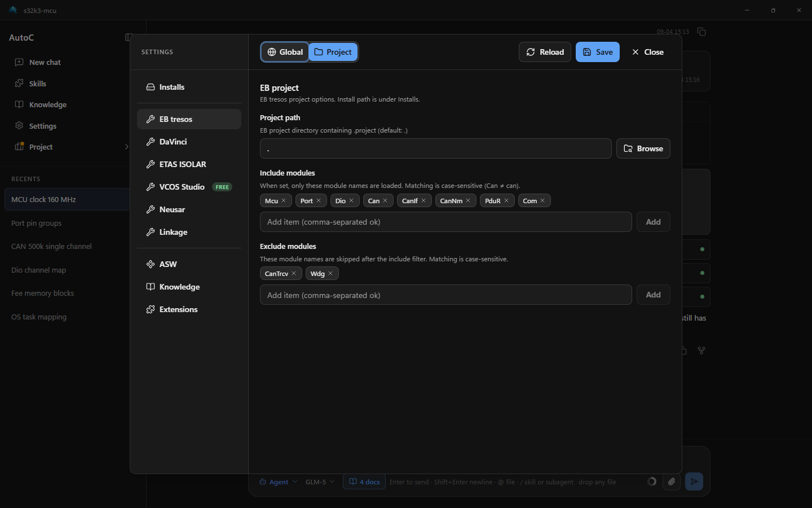Open the 4 docs knowledge chip

click(x=364, y=481)
